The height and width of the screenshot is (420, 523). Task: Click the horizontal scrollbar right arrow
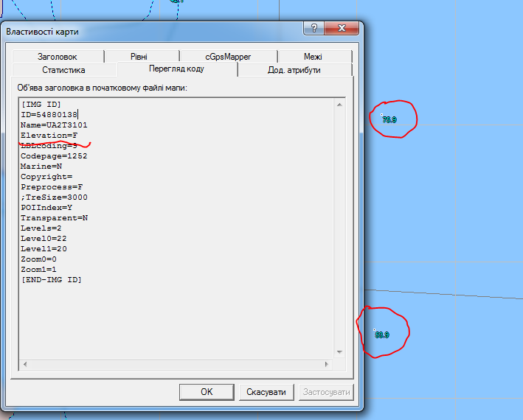327,365
